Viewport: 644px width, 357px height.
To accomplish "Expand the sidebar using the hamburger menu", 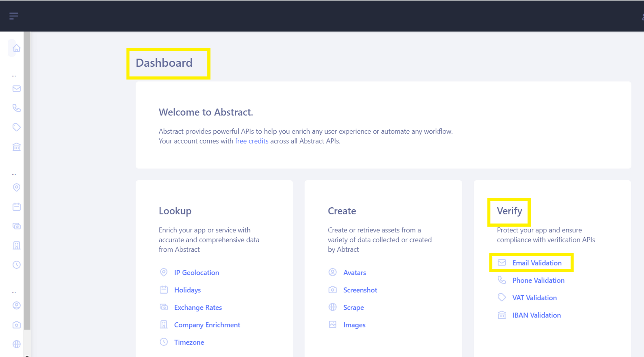I will [14, 15].
